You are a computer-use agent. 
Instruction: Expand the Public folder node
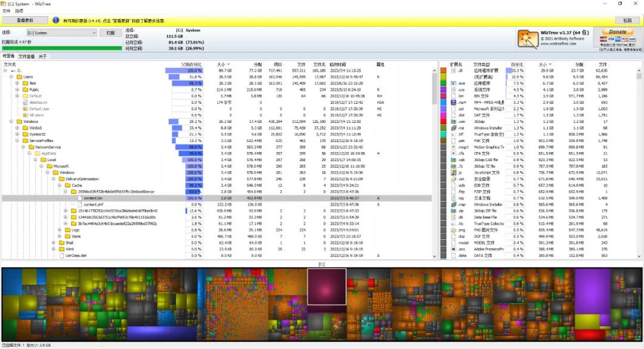coord(17,89)
